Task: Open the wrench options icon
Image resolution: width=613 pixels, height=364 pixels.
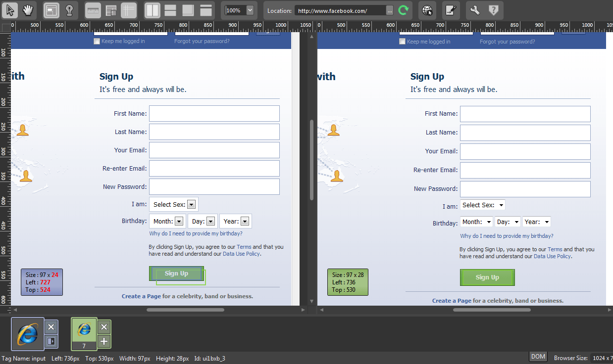Action: (475, 10)
